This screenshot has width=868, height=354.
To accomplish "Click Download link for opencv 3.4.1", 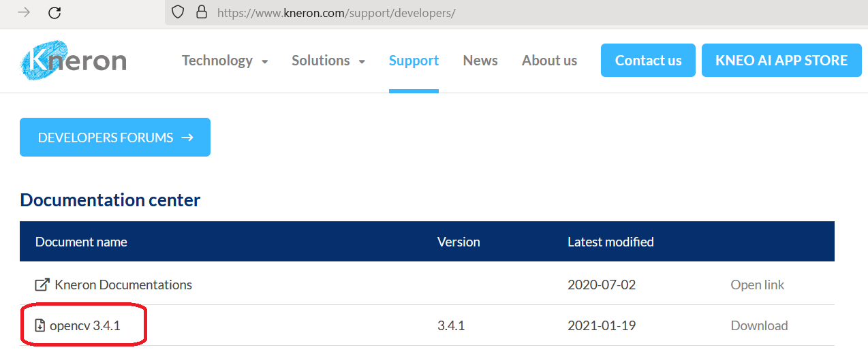I will point(759,325).
